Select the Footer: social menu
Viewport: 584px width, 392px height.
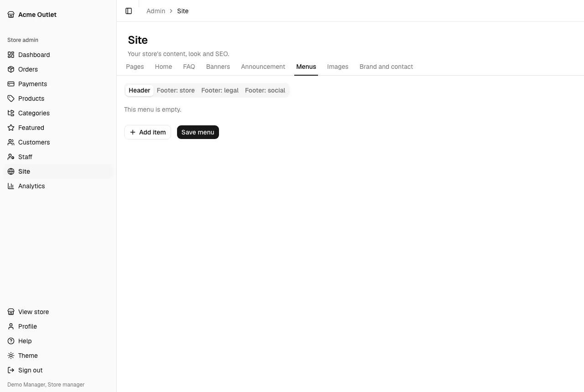(x=265, y=90)
